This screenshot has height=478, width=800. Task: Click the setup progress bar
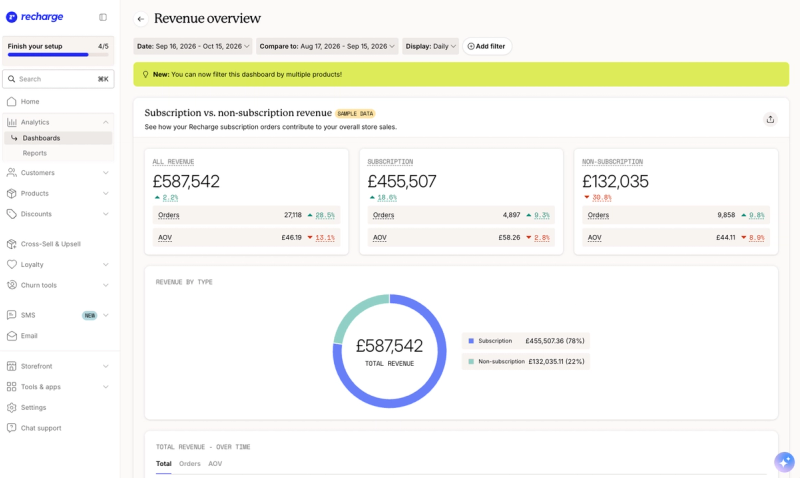coord(58,55)
